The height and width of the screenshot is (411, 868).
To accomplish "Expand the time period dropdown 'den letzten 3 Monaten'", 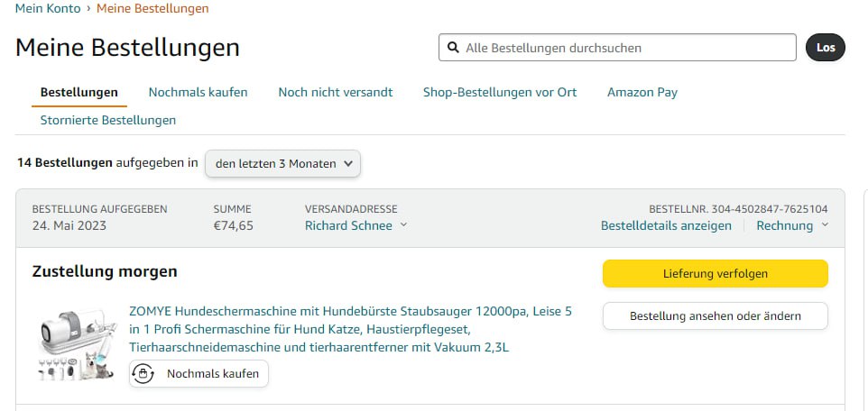I will tap(283, 164).
